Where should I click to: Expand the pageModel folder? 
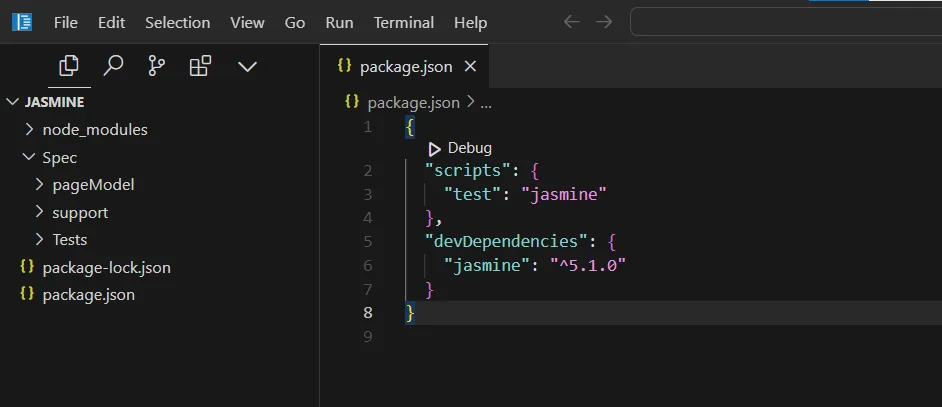coord(40,184)
